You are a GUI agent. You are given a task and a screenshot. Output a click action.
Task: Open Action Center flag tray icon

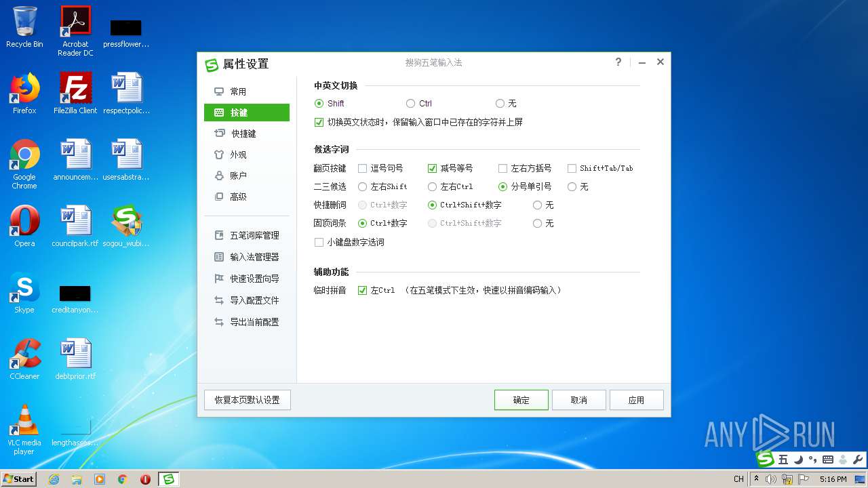click(803, 479)
